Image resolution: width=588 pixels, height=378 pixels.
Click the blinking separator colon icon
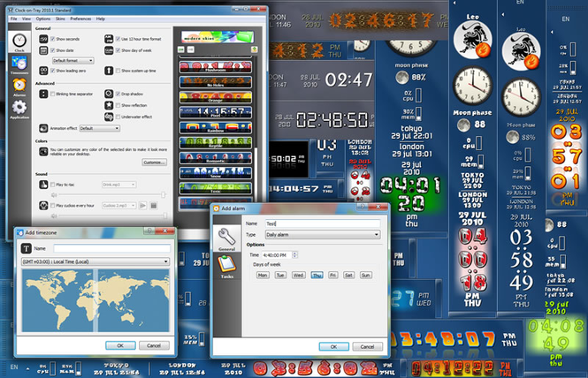(43, 94)
